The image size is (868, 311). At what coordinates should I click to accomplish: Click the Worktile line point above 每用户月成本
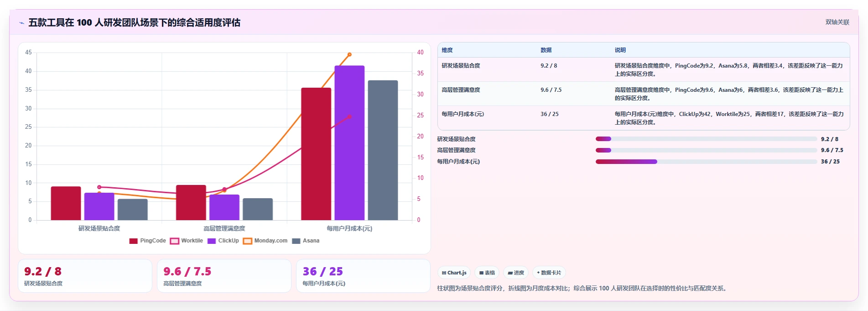[349, 116]
